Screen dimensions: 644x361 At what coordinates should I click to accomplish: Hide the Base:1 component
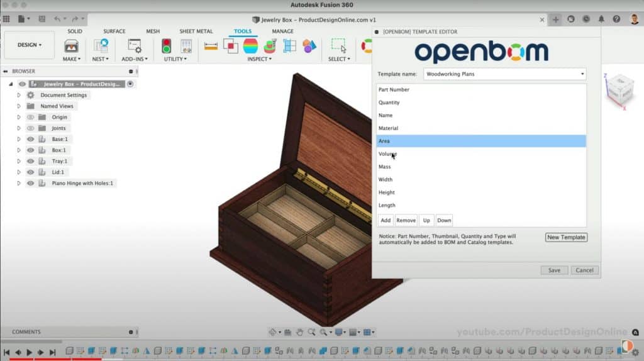coord(30,139)
